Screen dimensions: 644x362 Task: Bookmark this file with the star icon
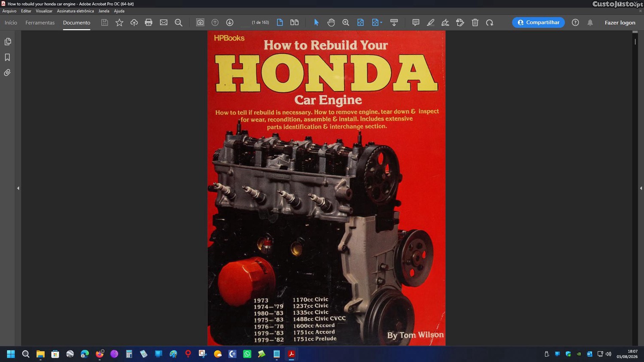click(x=119, y=23)
